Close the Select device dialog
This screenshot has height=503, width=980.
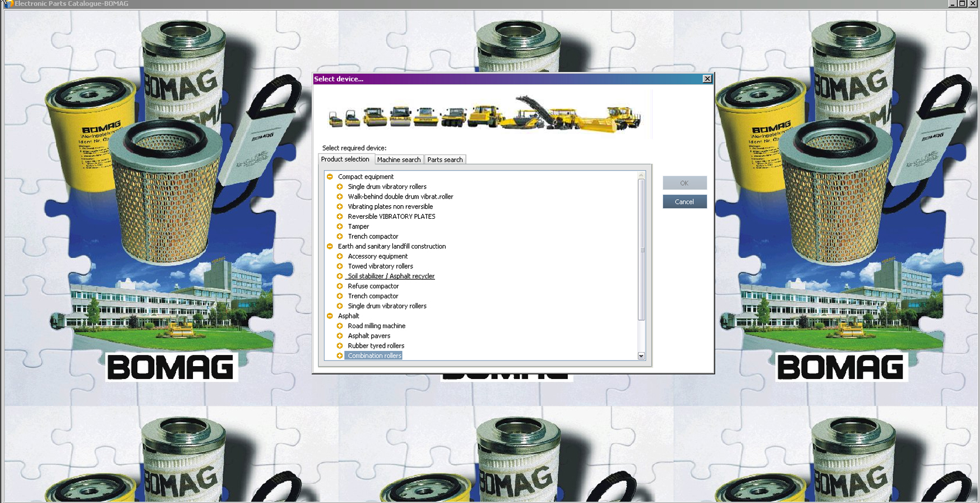707,79
